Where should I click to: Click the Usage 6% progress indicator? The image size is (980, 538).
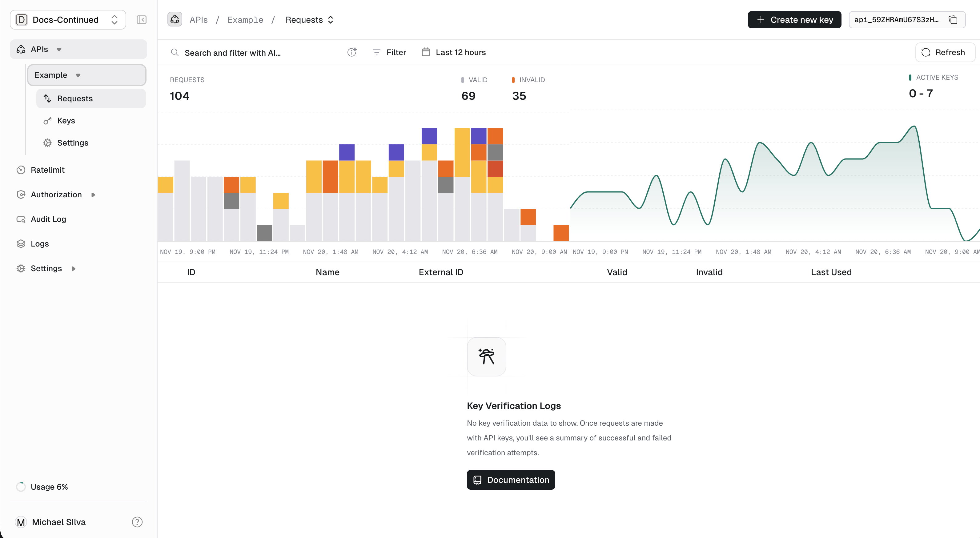click(x=21, y=486)
